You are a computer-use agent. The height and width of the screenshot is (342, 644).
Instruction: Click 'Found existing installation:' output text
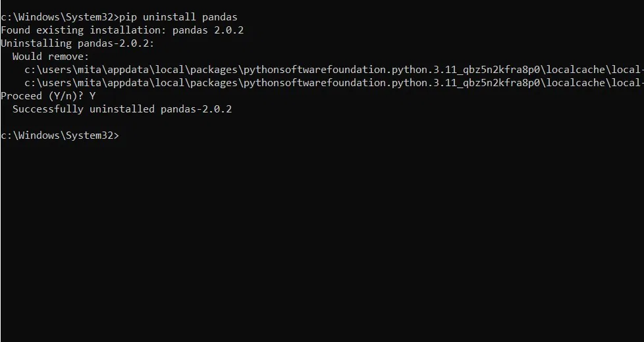click(x=84, y=30)
